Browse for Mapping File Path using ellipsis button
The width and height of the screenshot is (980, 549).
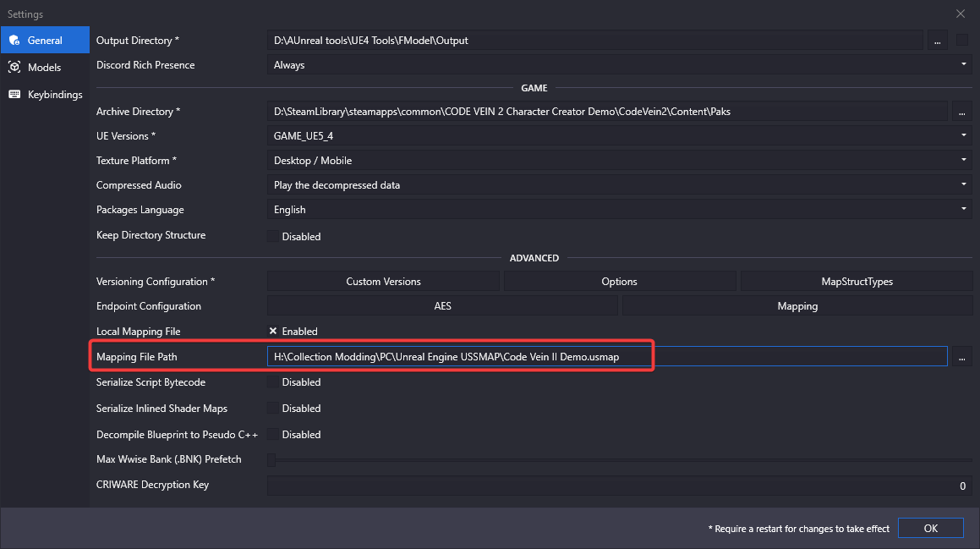[961, 357]
